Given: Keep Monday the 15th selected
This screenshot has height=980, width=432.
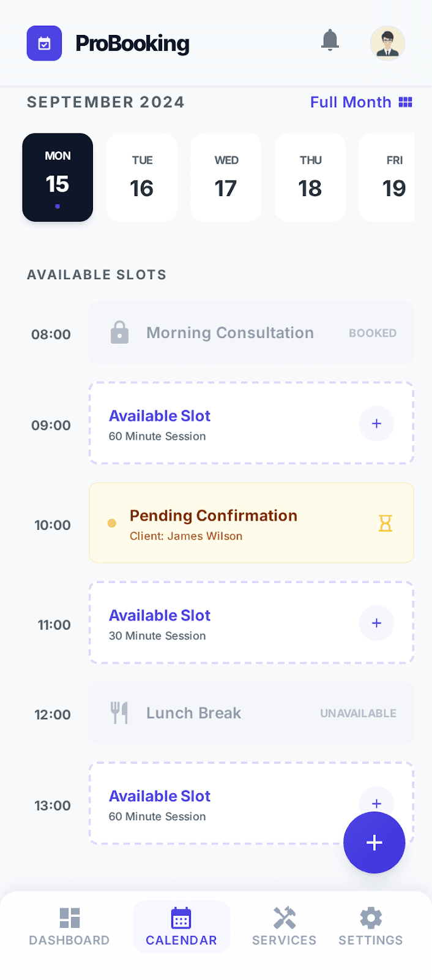Looking at the screenshot, I should [x=58, y=177].
